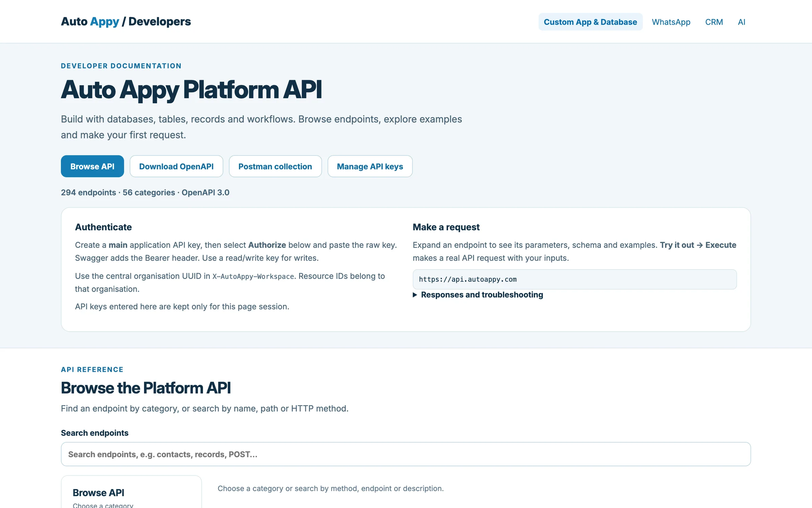
Task: Click the Make a request heading
Action: 446,227
